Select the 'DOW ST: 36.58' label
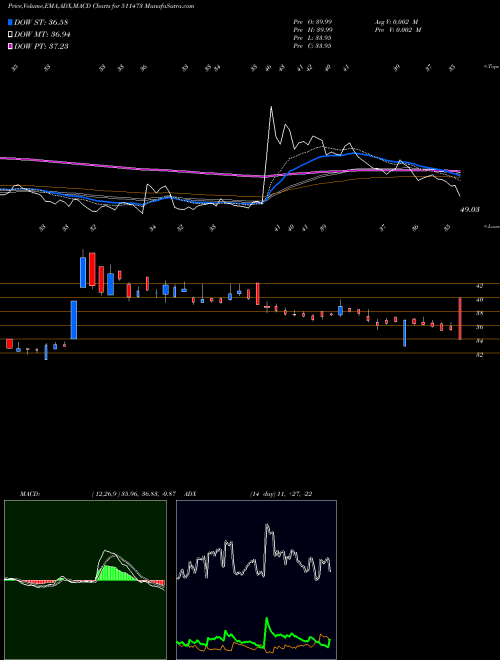 [41, 22]
